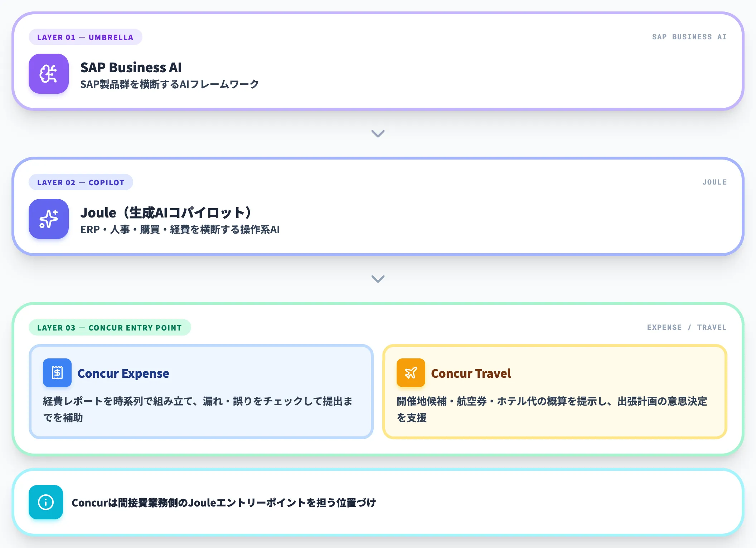Viewport: 756px width, 548px height.
Task: Click the 開催地候補・航空券・ホテル代 description
Action: tap(552, 409)
